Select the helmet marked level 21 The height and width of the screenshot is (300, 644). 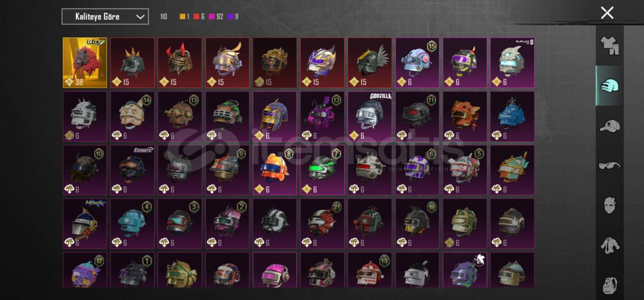[x=323, y=223]
